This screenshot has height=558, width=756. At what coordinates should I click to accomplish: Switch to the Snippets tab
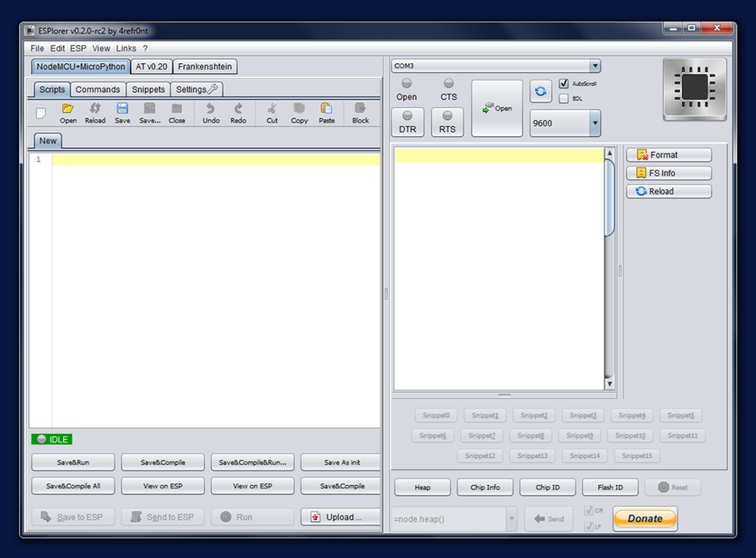pos(148,90)
